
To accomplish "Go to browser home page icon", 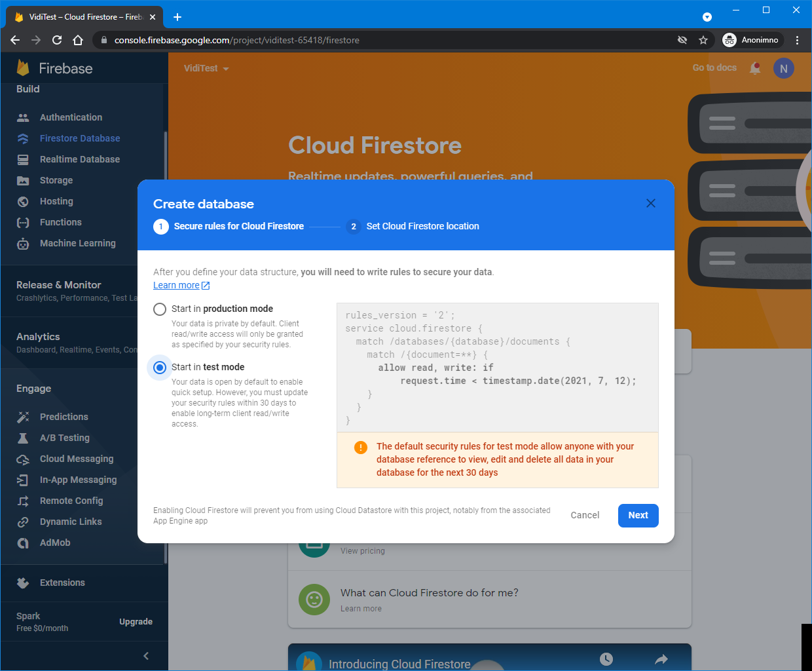I will tap(78, 40).
